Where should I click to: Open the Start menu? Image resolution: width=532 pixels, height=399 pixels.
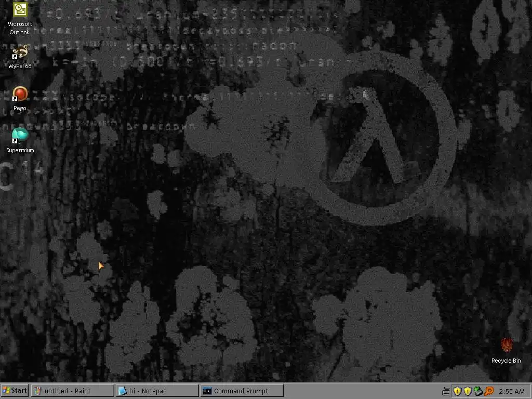coord(15,391)
